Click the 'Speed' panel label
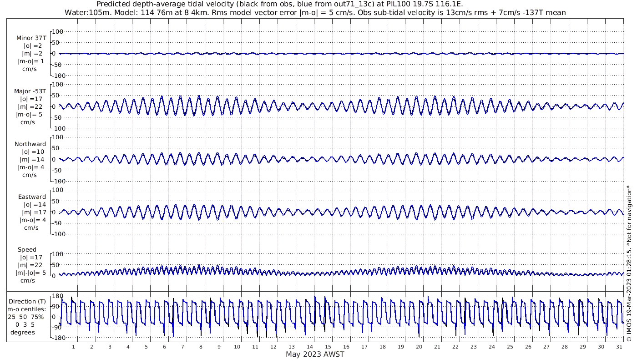Viewport: 637px width, 364px height. [27, 249]
